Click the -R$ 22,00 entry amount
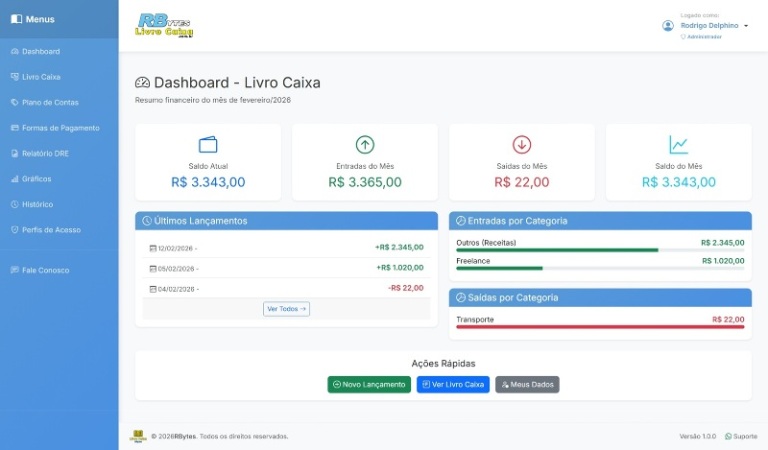Viewport: 768px width, 450px height. (x=406, y=288)
